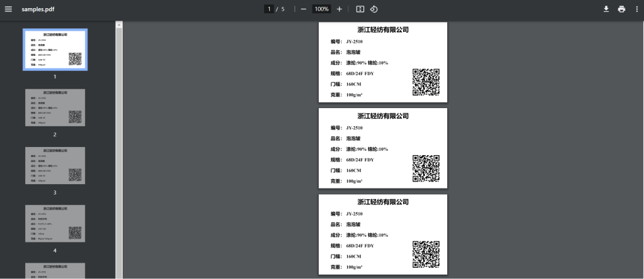
Task: Open the three-dot more actions menu
Action: point(636,9)
